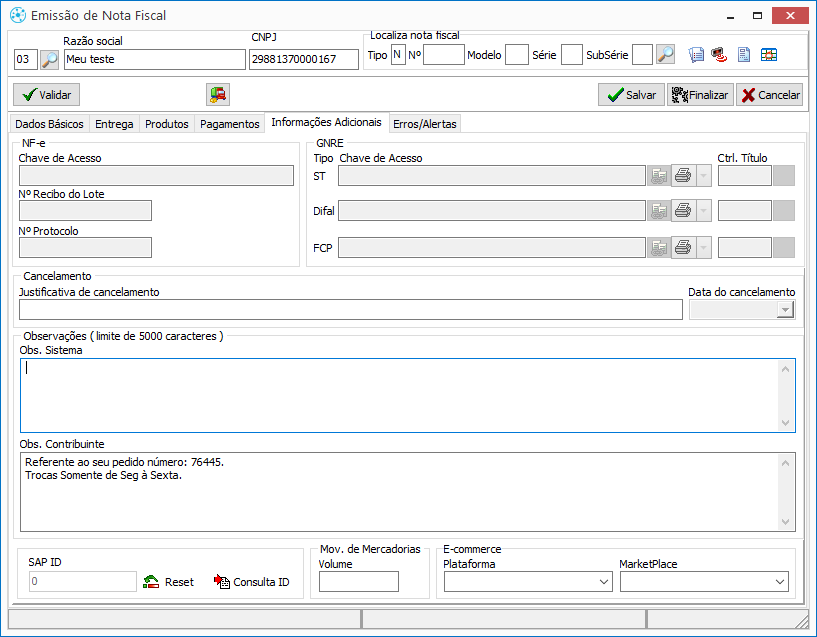The height and width of the screenshot is (637, 817).
Task: Click the ST Ctrl. Título field
Action: [745, 176]
